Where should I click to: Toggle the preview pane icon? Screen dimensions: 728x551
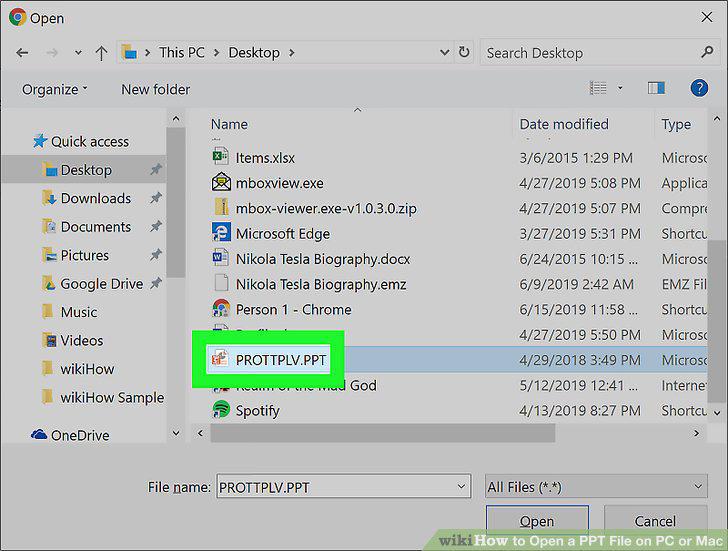tap(656, 88)
